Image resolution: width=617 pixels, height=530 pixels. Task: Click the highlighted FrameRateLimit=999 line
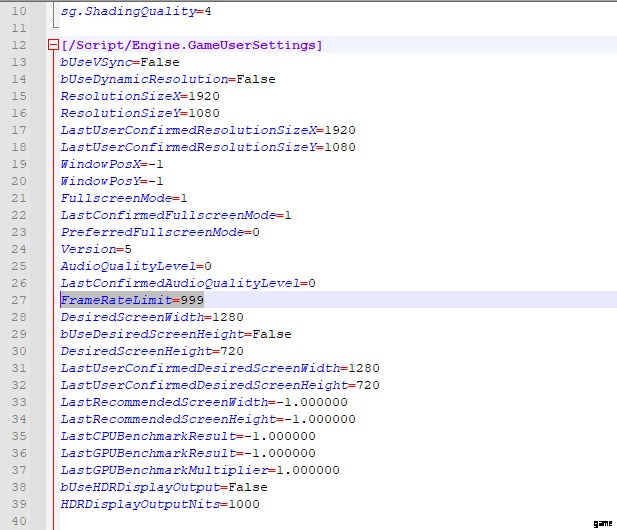132,300
